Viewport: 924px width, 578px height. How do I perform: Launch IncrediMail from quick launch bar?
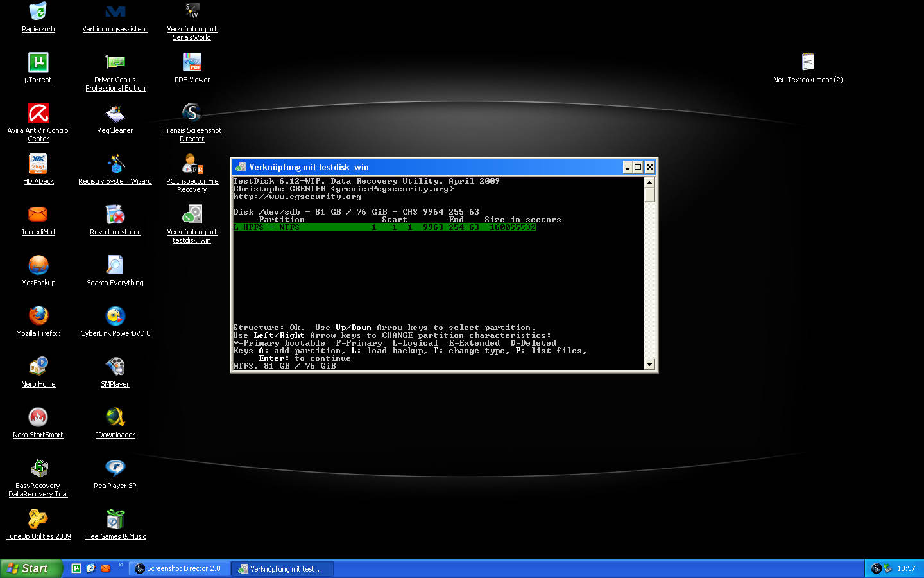point(105,568)
